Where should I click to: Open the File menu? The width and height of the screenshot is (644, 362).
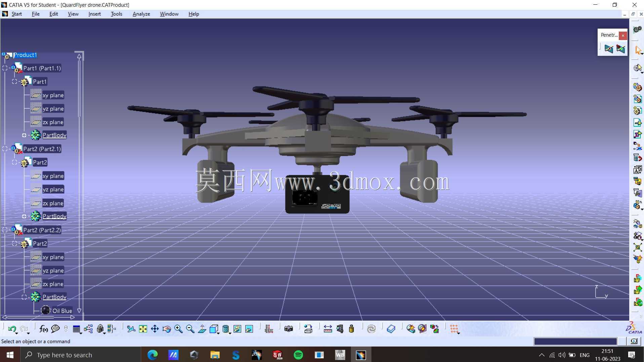[x=36, y=14]
